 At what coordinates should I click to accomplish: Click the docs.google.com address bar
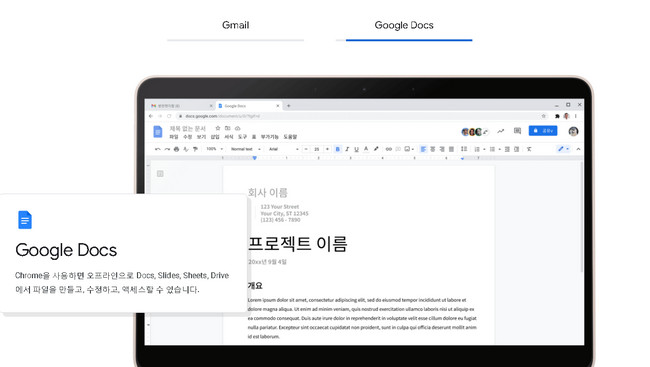coord(361,116)
